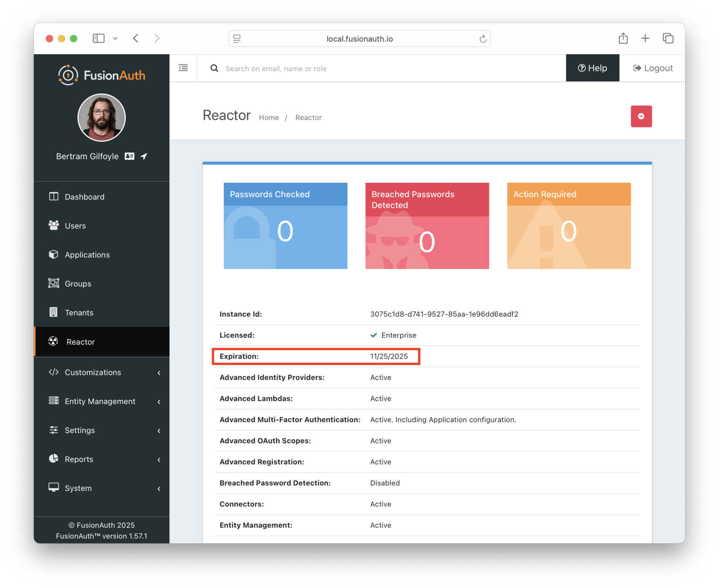
Task: Go to the Applications page
Action: (87, 255)
